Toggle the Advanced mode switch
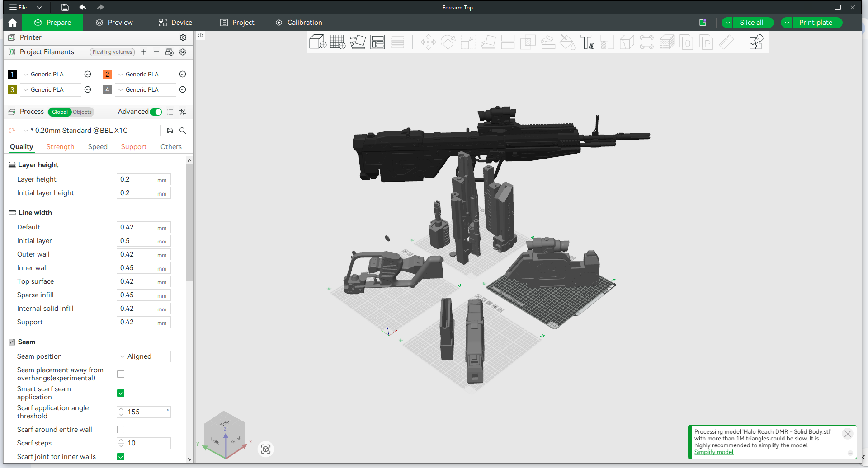Viewport: 868px width, 468px height. 156,112
